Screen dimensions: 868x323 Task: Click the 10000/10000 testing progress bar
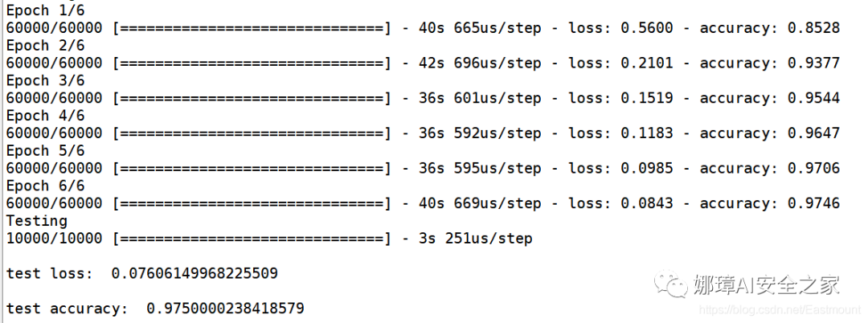[252, 239]
